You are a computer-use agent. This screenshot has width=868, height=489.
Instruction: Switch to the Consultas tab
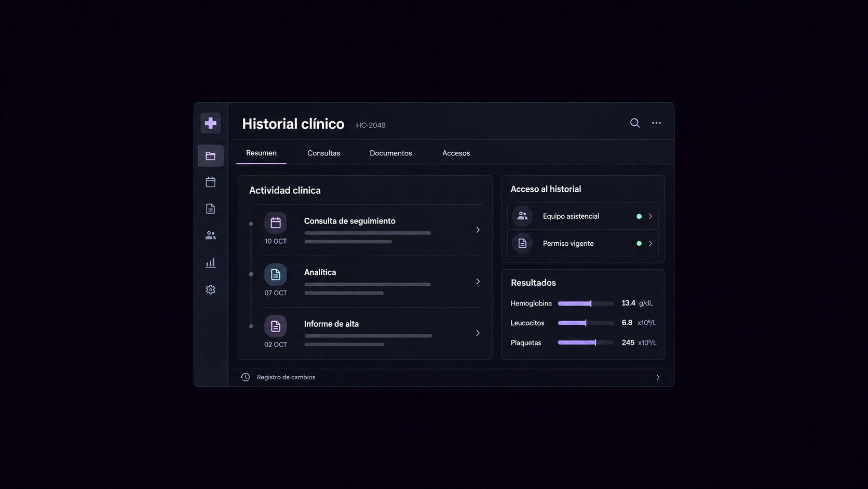point(323,153)
